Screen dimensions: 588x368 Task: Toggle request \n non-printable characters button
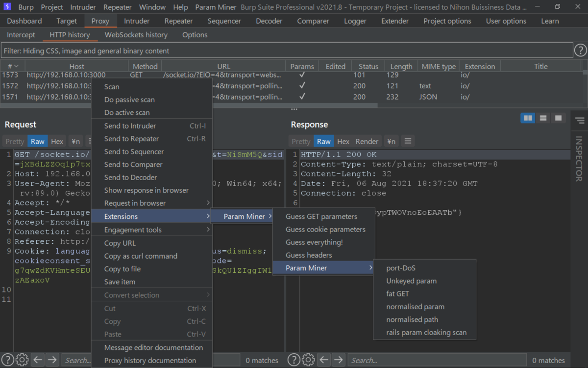[x=75, y=141]
